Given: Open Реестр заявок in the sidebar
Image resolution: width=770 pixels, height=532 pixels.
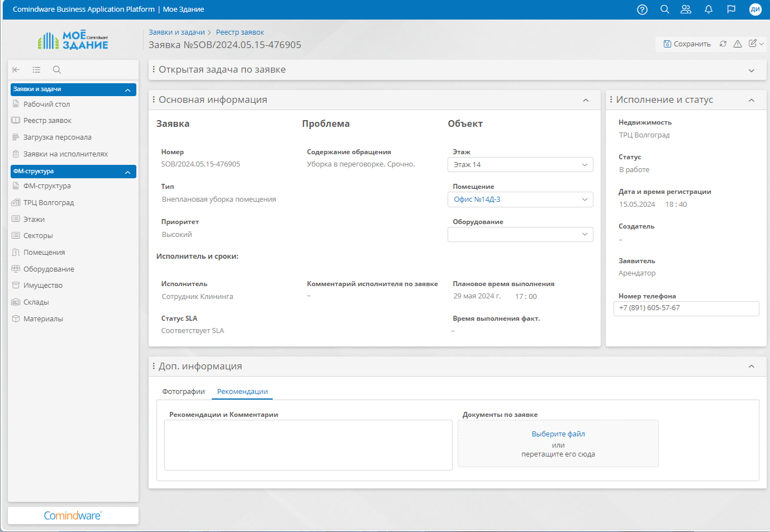Looking at the screenshot, I should click(47, 121).
